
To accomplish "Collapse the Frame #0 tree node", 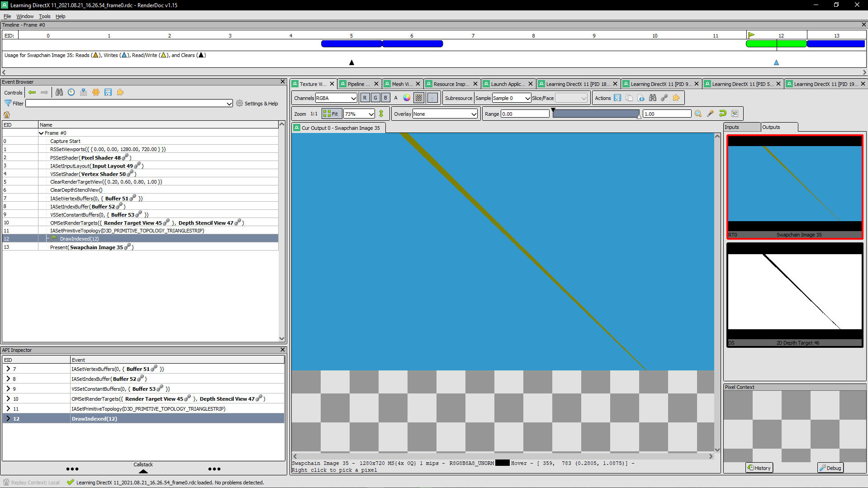I will [x=42, y=133].
